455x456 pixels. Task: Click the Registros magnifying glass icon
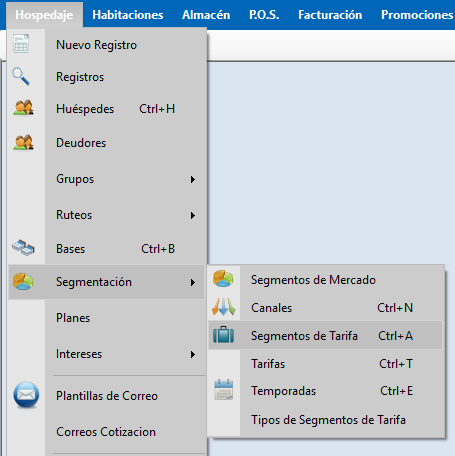pos(21,76)
